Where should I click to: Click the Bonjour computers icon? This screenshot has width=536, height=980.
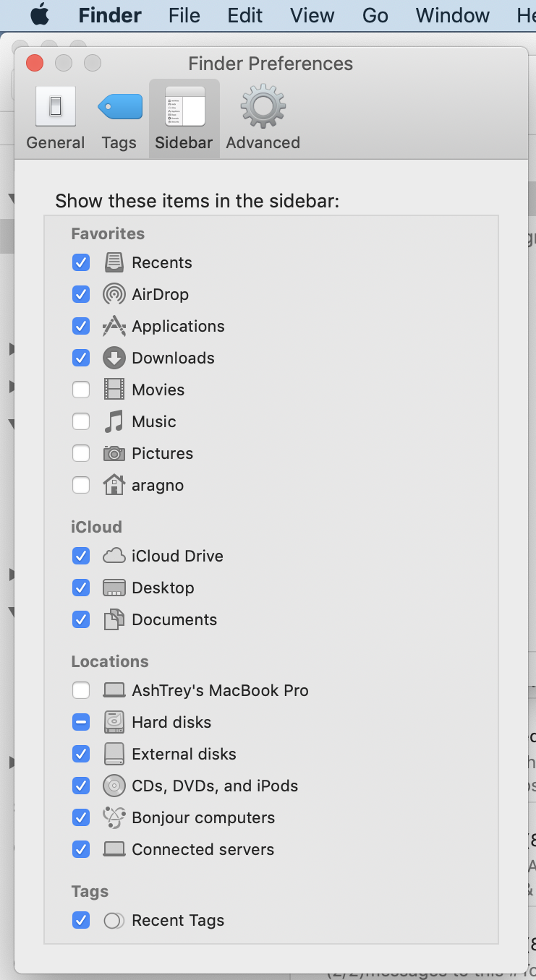click(114, 817)
